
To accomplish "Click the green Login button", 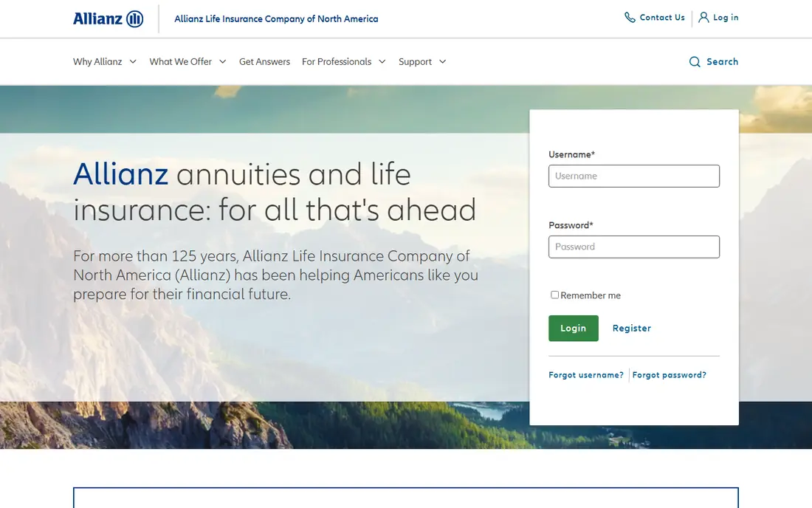I will (574, 329).
